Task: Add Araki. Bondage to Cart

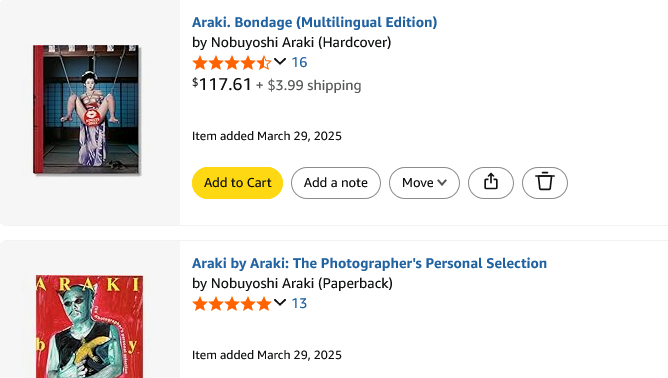Action: coord(237,183)
